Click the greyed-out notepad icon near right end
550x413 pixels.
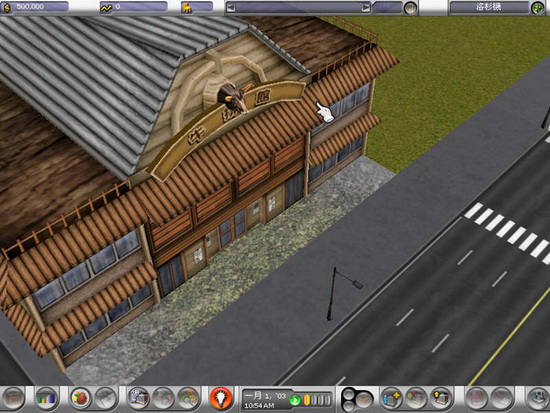click(501, 398)
